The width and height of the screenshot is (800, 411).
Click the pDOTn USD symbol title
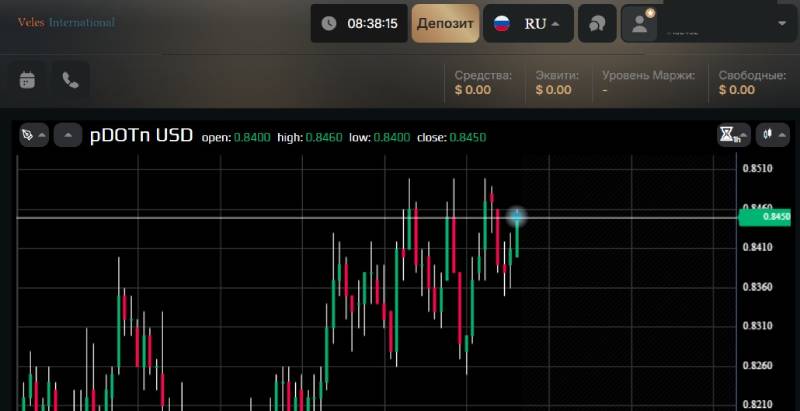point(141,136)
